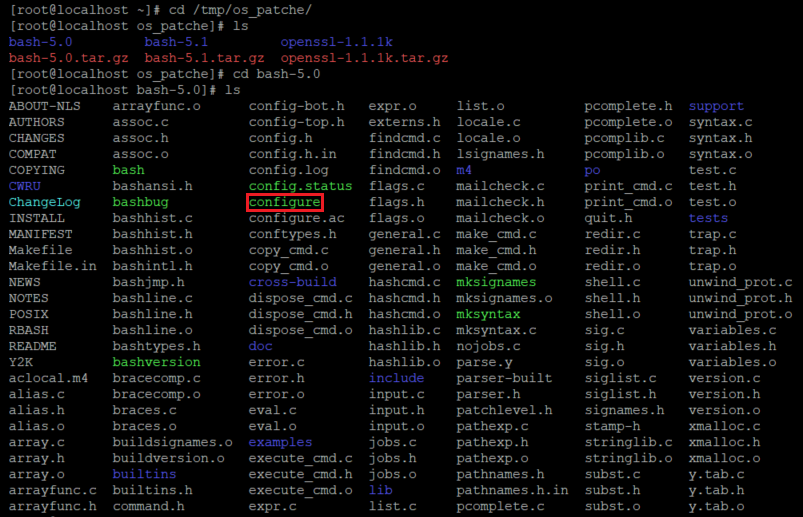The image size is (803, 517).
Task: Click the 'parse.y' file name
Action: [x=484, y=362]
